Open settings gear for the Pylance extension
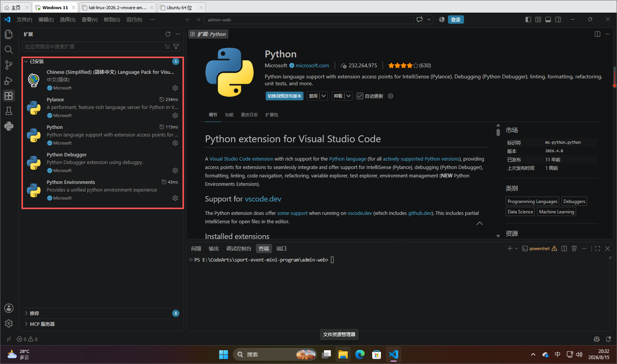 point(175,115)
